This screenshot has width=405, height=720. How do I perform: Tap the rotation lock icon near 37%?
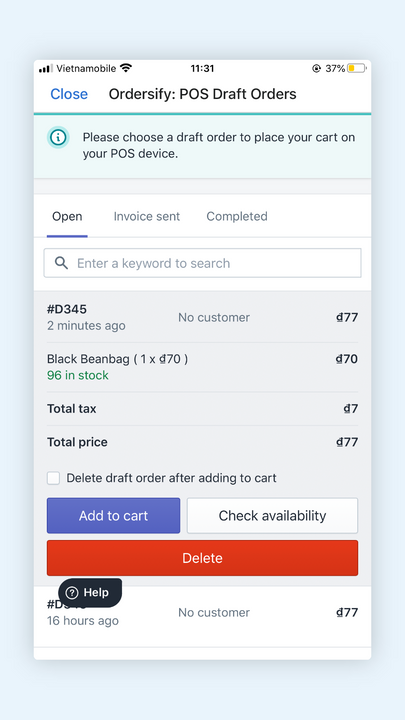[316, 68]
